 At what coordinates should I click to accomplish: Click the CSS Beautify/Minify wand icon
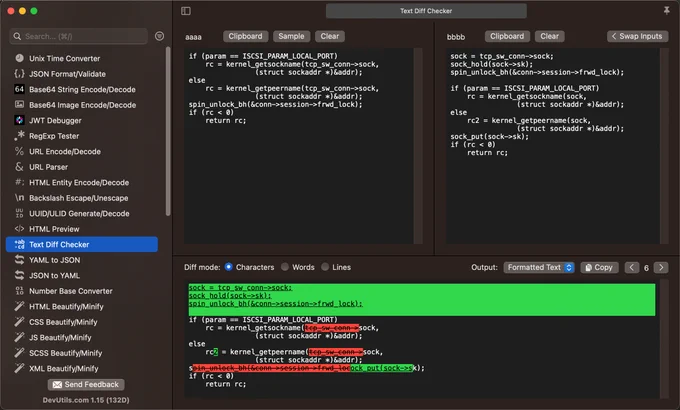[19, 322]
